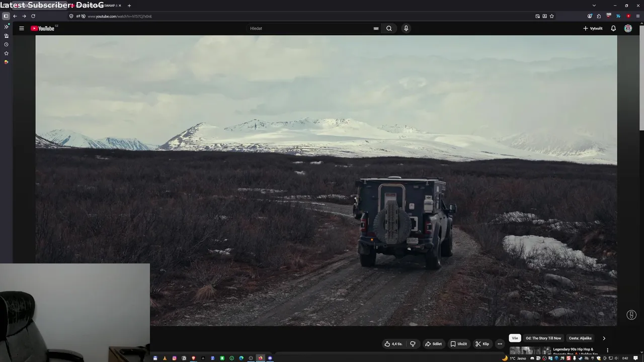
Task: Open the bookmarks star sidebar icon
Action: pos(6,53)
